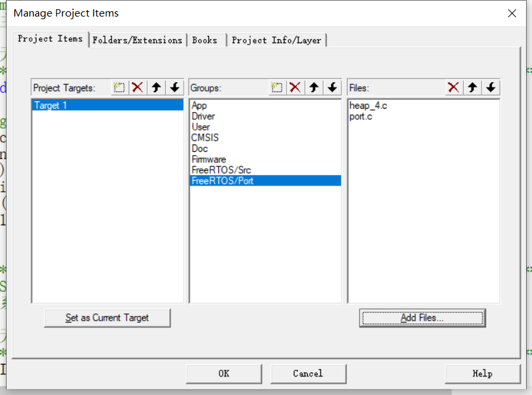Open Project Info/Layer tab
532x395 pixels.
point(277,40)
